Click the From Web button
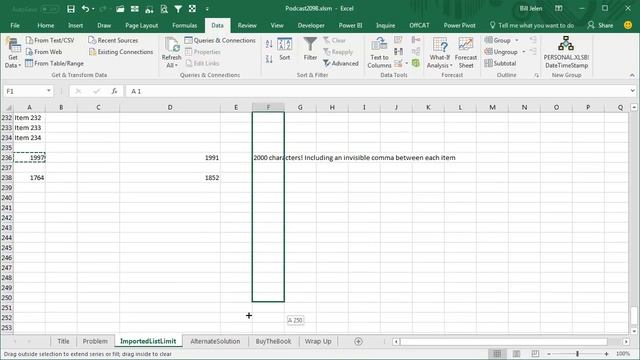Image resolution: width=640 pixels, height=360 pixels. click(x=44, y=52)
